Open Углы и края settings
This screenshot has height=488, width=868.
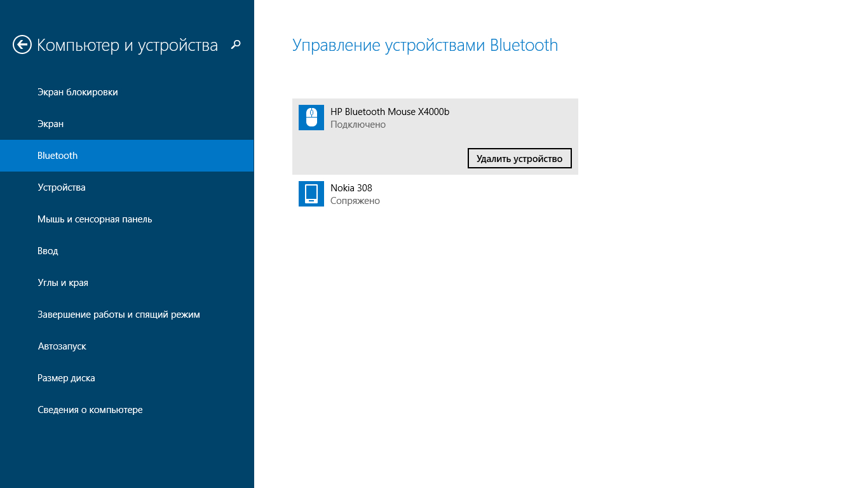63,283
